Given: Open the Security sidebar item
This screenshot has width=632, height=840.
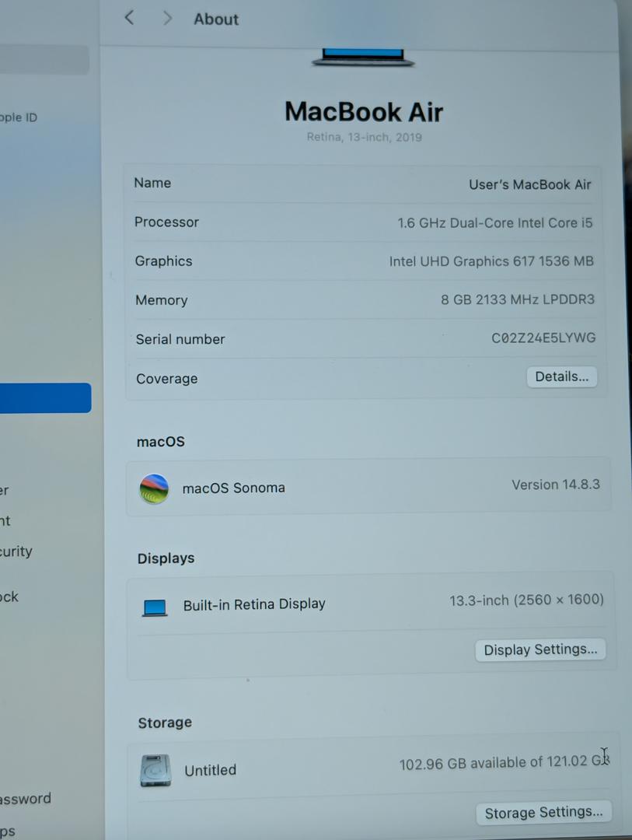Looking at the screenshot, I should 16,551.
